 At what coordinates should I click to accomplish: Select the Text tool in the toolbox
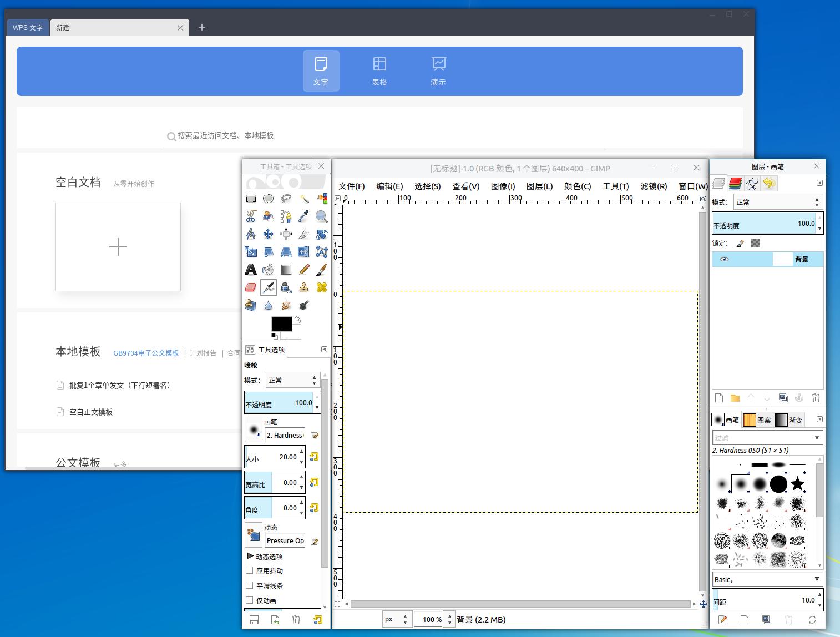pyautogui.click(x=251, y=270)
